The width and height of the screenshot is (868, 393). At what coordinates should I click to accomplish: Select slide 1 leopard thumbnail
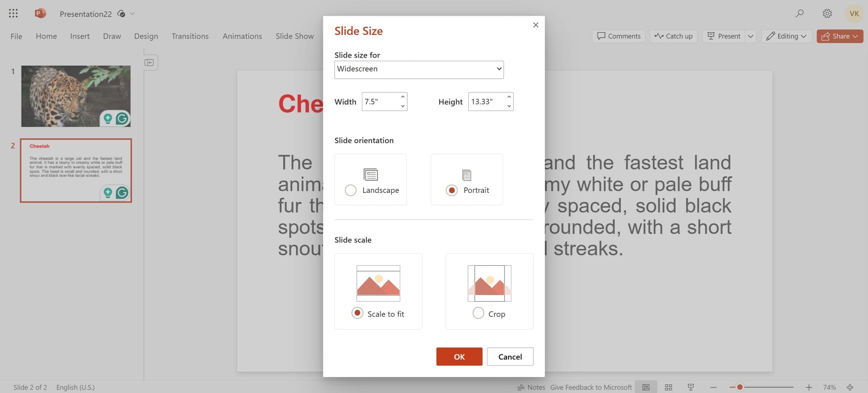76,96
